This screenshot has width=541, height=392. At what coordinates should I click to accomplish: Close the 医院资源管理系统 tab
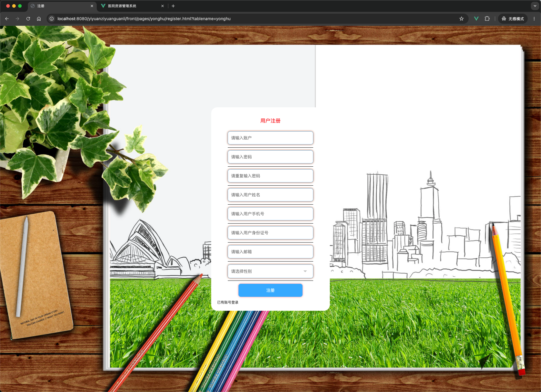coord(163,6)
